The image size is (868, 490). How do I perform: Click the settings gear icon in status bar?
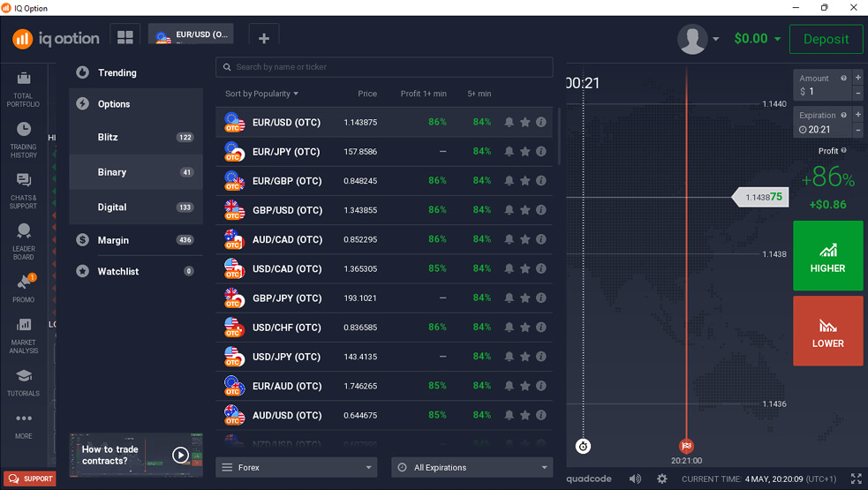click(x=662, y=479)
